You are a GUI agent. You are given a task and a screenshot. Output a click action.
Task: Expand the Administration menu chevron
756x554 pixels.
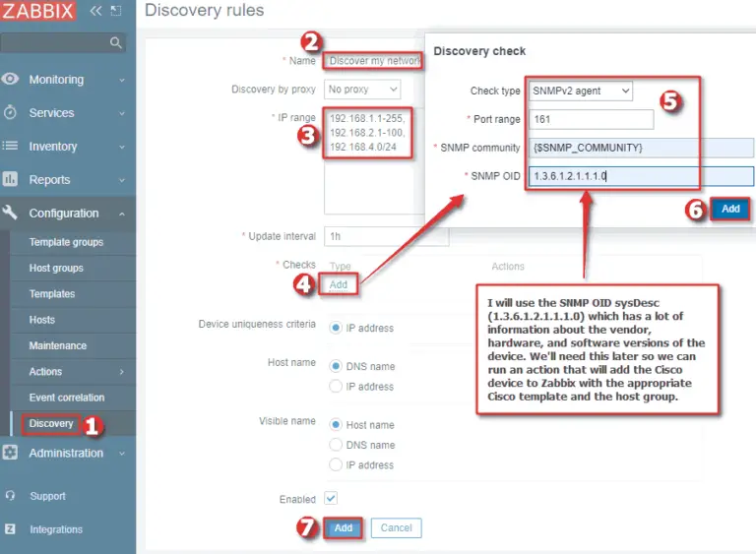click(122, 454)
